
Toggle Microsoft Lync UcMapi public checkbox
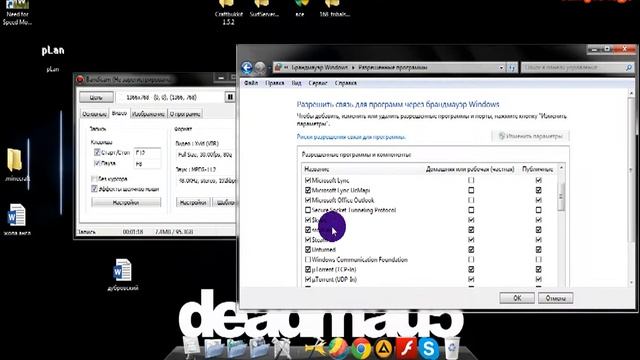pyautogui.click(x=538, y=190)
